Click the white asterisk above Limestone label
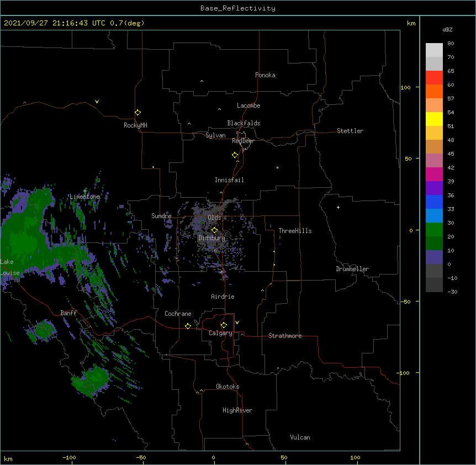The width and height of the screenshot is (476, 465). pyautogui.click(x=85, y=191)
